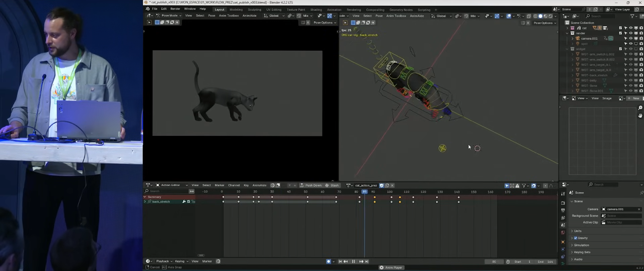Click the zoom magnifier icon in image editor

click(x=640, y=108)
